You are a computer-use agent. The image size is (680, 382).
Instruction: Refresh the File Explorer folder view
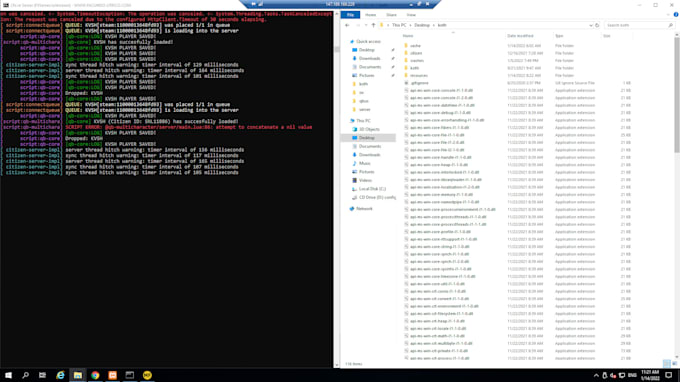(x=597, y=25)
